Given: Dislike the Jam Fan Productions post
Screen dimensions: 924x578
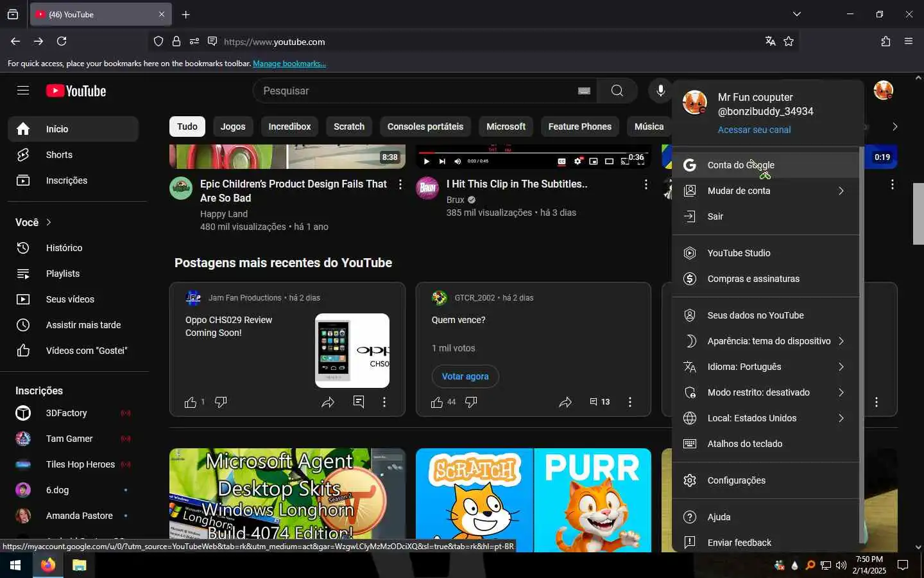Looking at the screenshot, I should pos(221,402).
